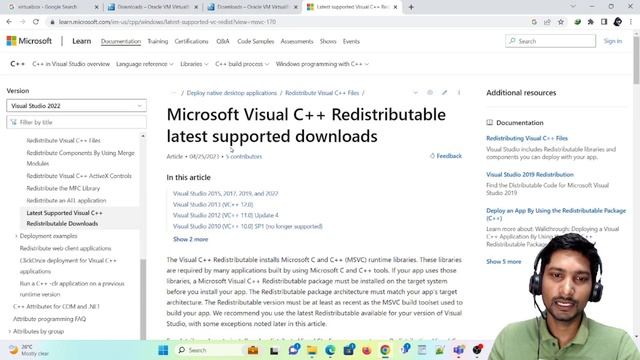640x360 pixels.
Task: Bookmark this page with the star icon
Action: tap(561, 22)
